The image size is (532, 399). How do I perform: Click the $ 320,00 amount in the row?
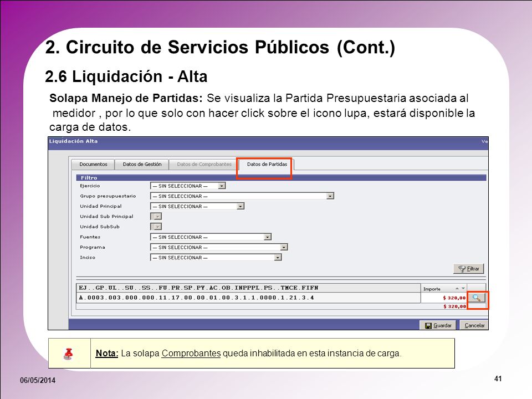454,298
